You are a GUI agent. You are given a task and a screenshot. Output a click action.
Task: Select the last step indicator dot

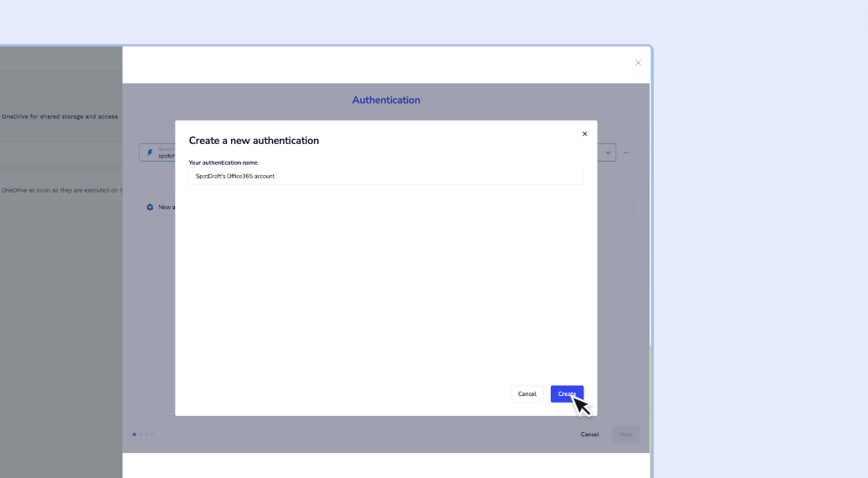click(x=152, y=434)
